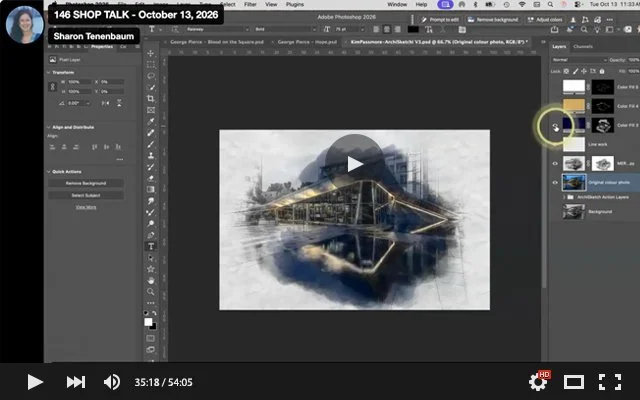
Task: Toggle Quick Mask mode icon
Action: 151,338
